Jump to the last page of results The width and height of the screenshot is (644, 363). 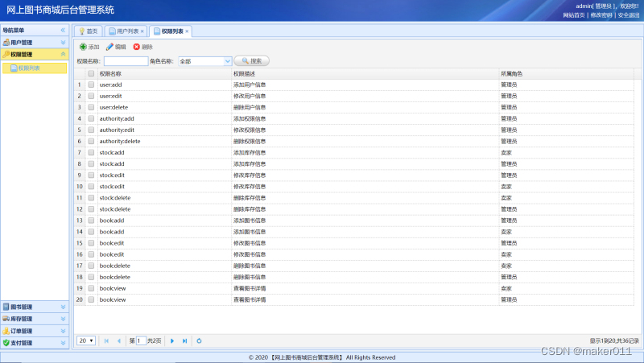(185, 340)
